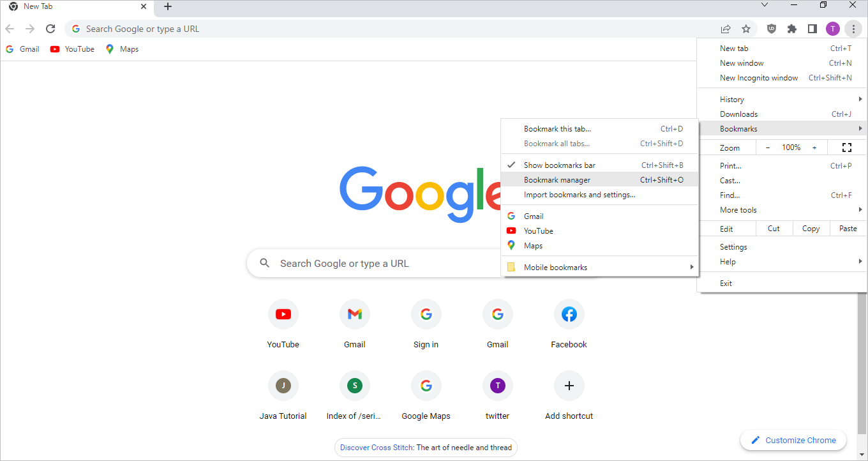Image resolution: width=868 pixels, height=461 pixels.
Task: Click the bookmark star icon in address bar
Action: point(745,29)
